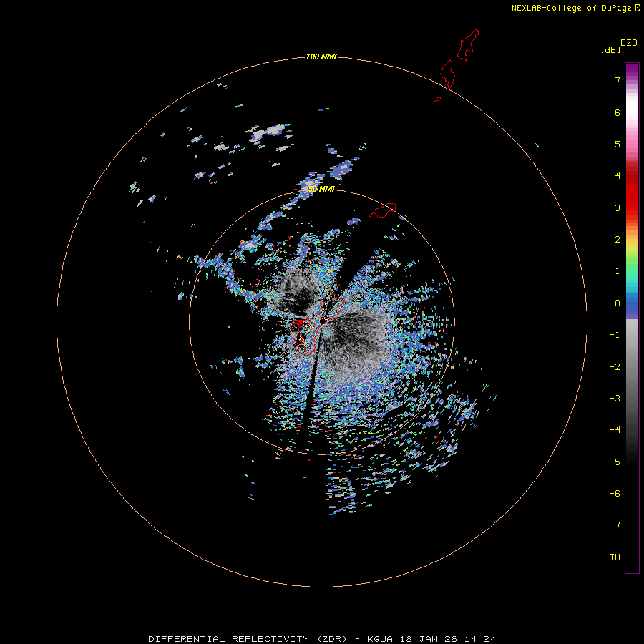Image resolution: width=644 pixels, height=644 pixels.
Task: Click the TH threshold label
Action: tap(615, 557)
